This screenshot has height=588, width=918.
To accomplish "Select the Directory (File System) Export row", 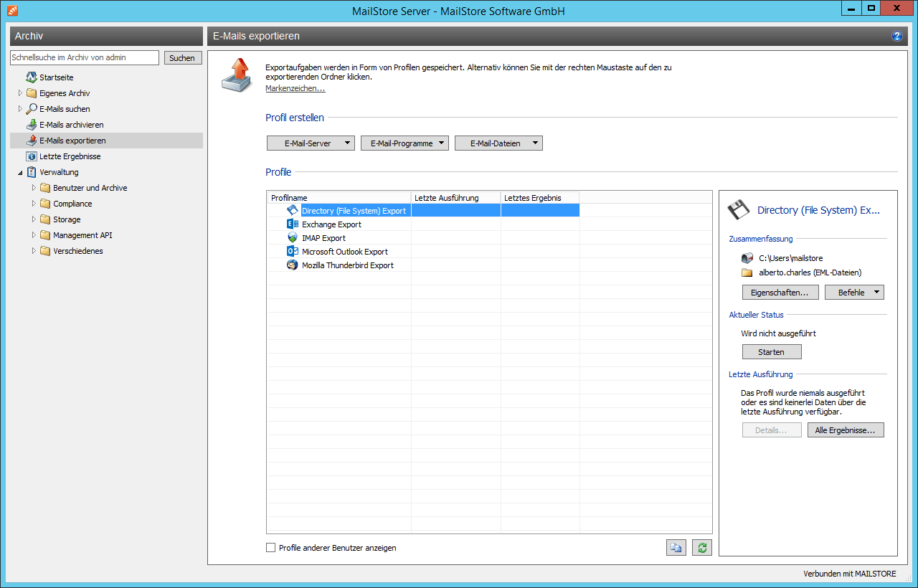I will pyautogui.click(x=423, y=211).
